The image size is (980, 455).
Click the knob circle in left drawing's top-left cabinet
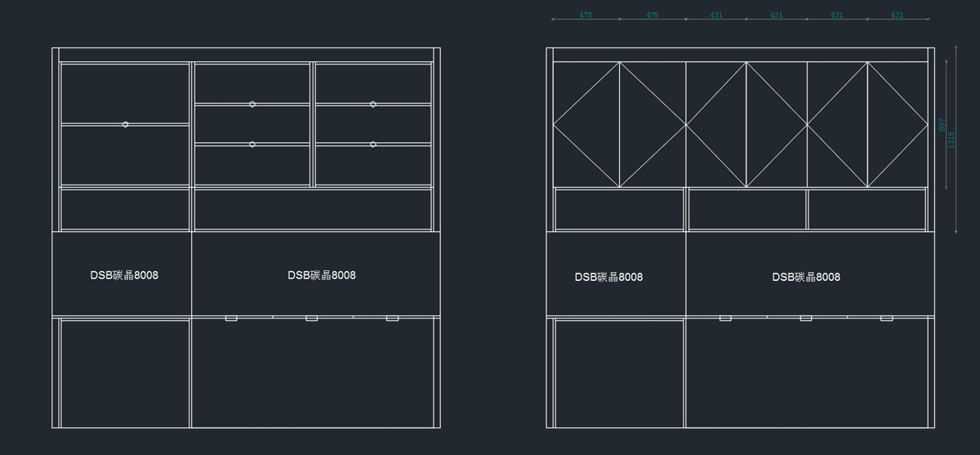[125, 124]
